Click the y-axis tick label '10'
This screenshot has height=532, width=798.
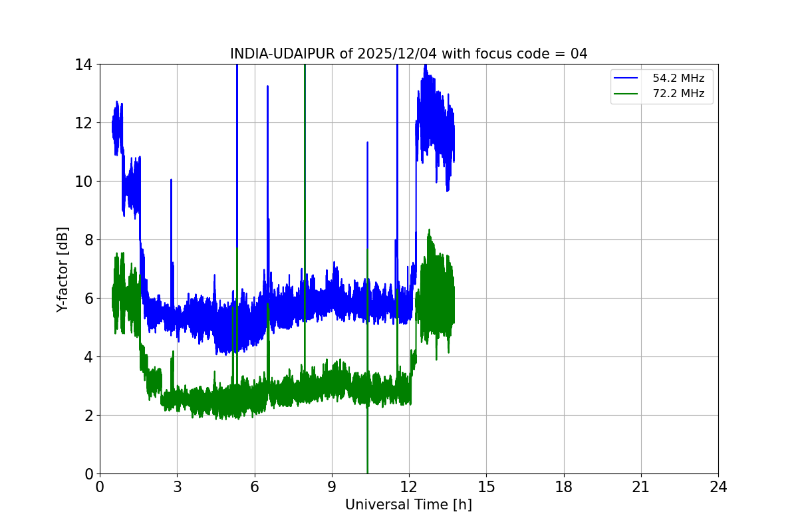[84, 182]
